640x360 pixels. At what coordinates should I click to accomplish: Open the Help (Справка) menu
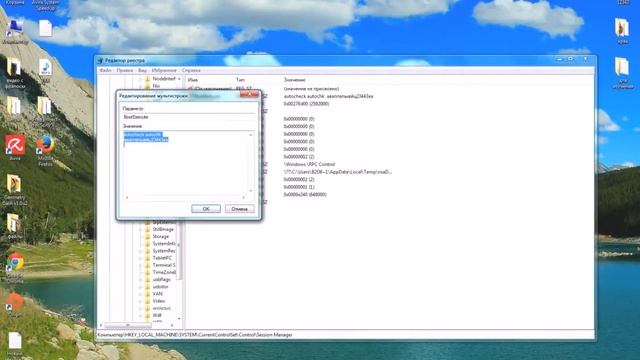tap(191, 70)
